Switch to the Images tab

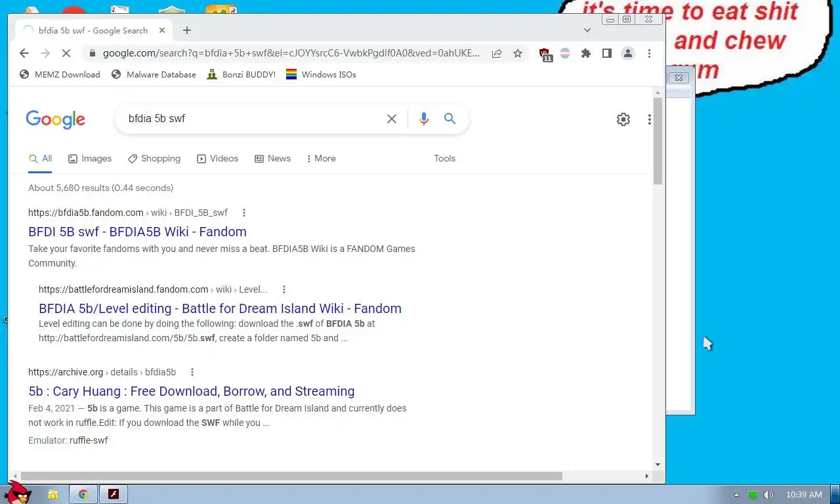(x=90, y=159)
